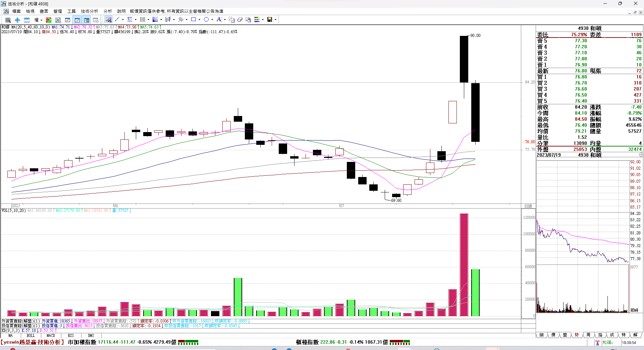Click the small plus icon beside 4938 和碩

tap(641, 155)
